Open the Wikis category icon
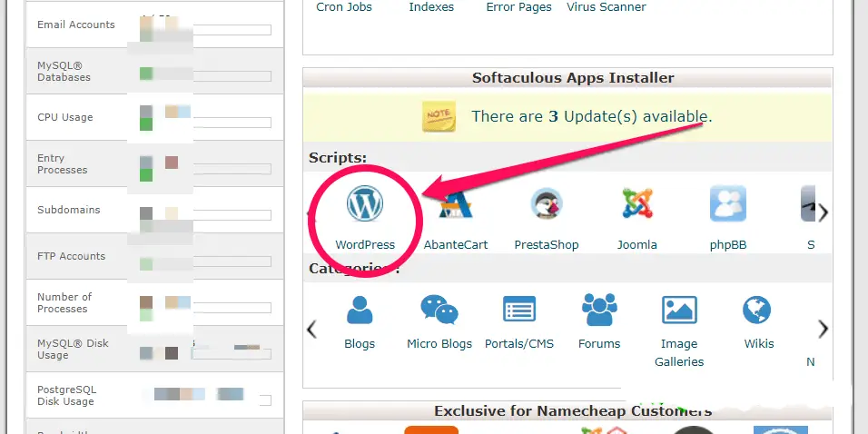This screenshot has height=434, width=868. [756, 310]
